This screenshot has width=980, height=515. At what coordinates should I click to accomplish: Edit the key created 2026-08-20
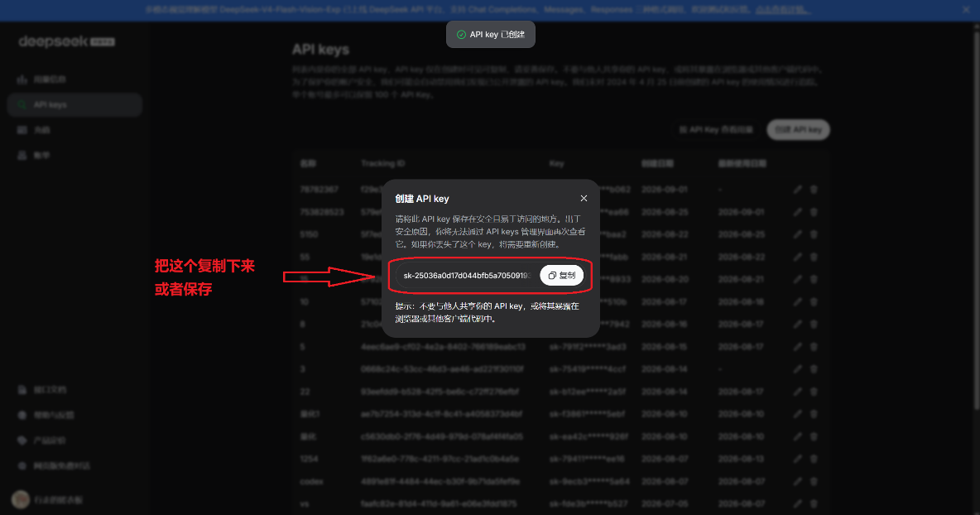tap(798, 279)
